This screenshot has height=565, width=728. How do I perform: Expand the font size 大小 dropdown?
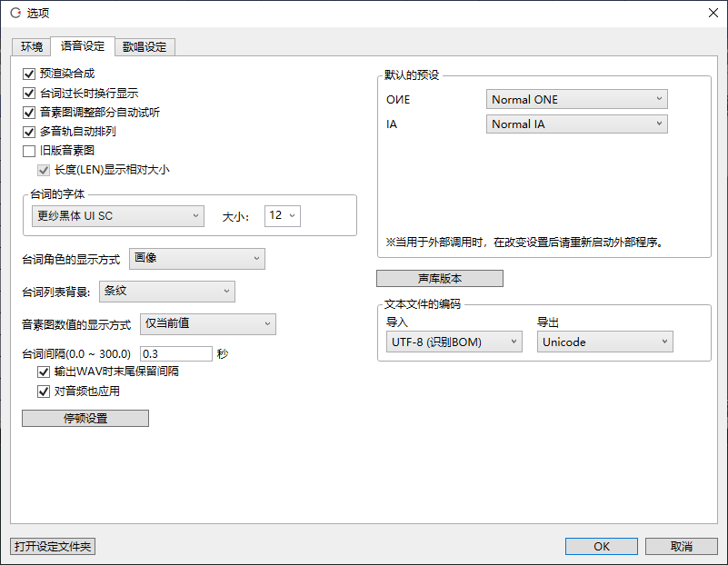[x=282, y=216]
